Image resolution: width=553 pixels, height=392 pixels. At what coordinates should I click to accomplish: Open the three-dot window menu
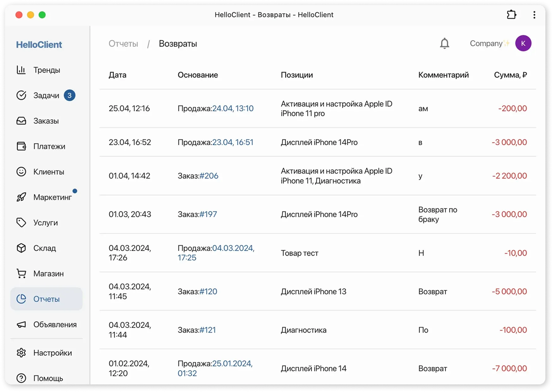point(534,15)
